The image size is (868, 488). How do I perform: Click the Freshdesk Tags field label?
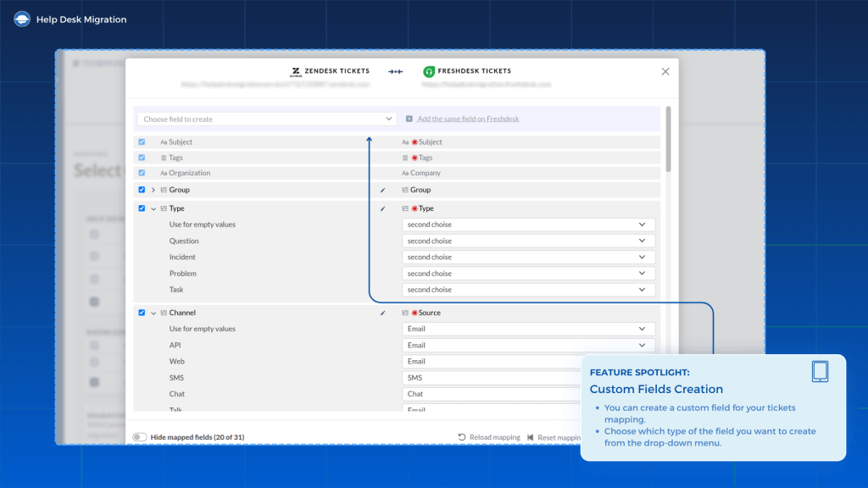pos(426,158)
